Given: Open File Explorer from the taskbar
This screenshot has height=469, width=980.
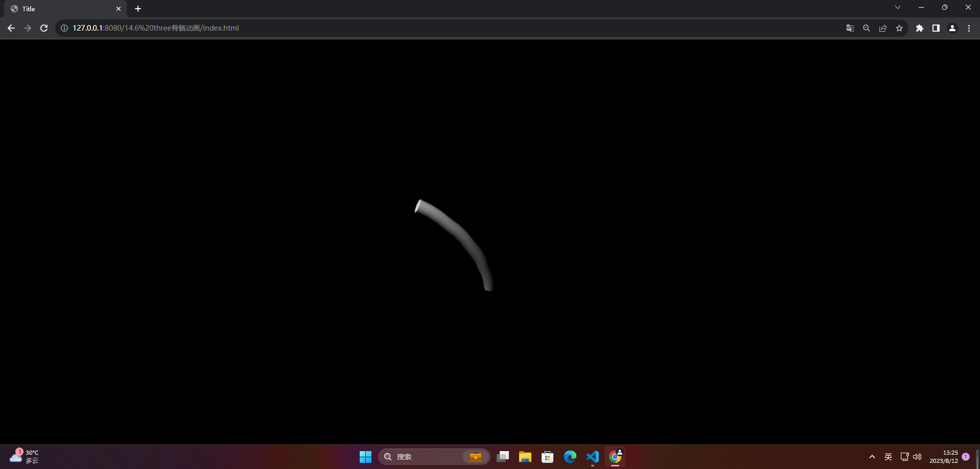Looking at the screenshot, I should (x=525, y=457).
